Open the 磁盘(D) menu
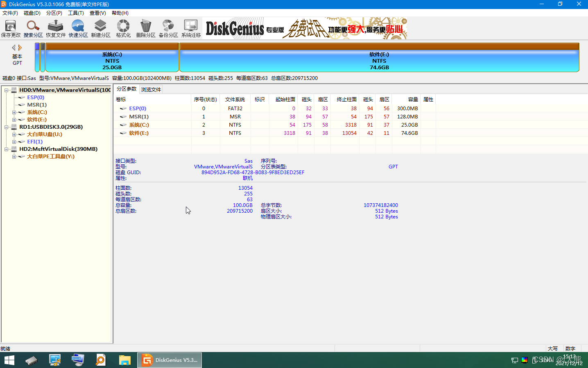 pos(32,13)
